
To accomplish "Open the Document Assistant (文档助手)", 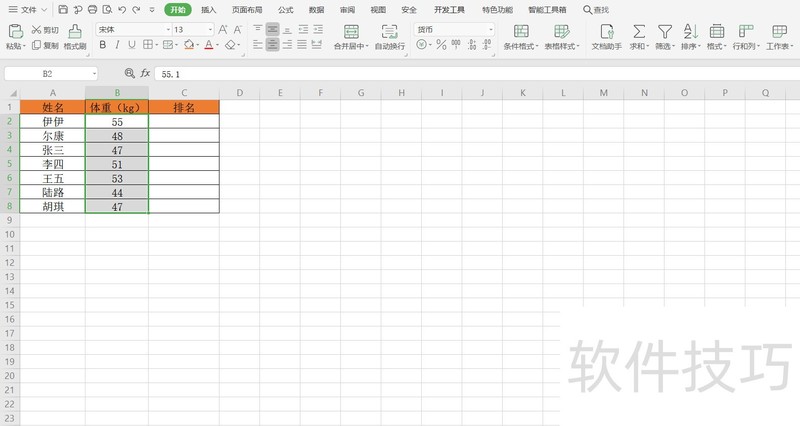I will click(607, 37).
